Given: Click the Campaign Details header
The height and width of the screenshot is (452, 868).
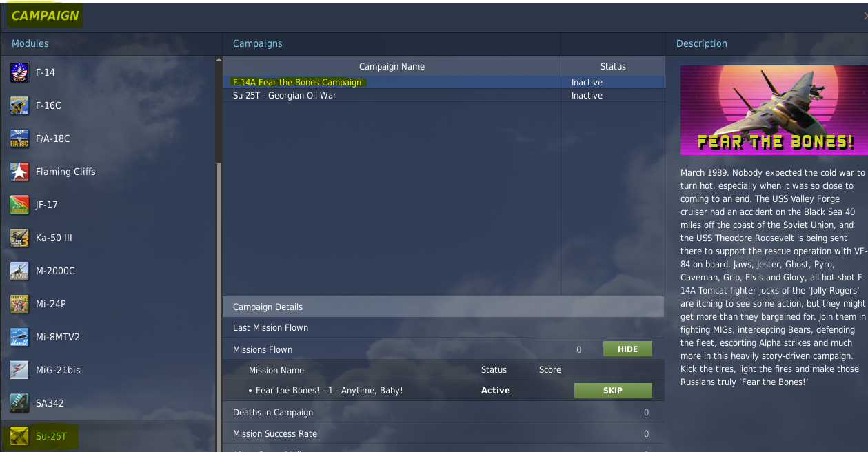Looking at the screenshot, I should [443, 307].
